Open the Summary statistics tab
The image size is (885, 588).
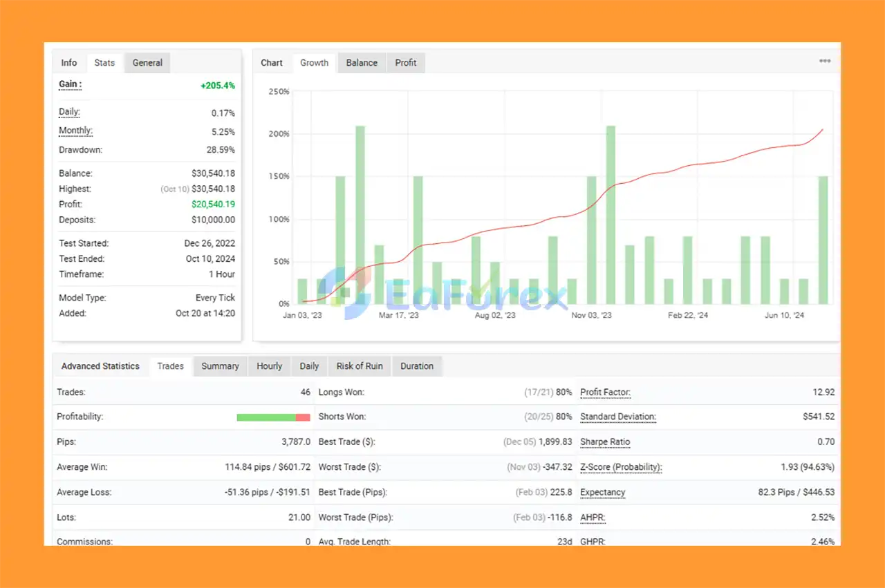click(220, 366)
